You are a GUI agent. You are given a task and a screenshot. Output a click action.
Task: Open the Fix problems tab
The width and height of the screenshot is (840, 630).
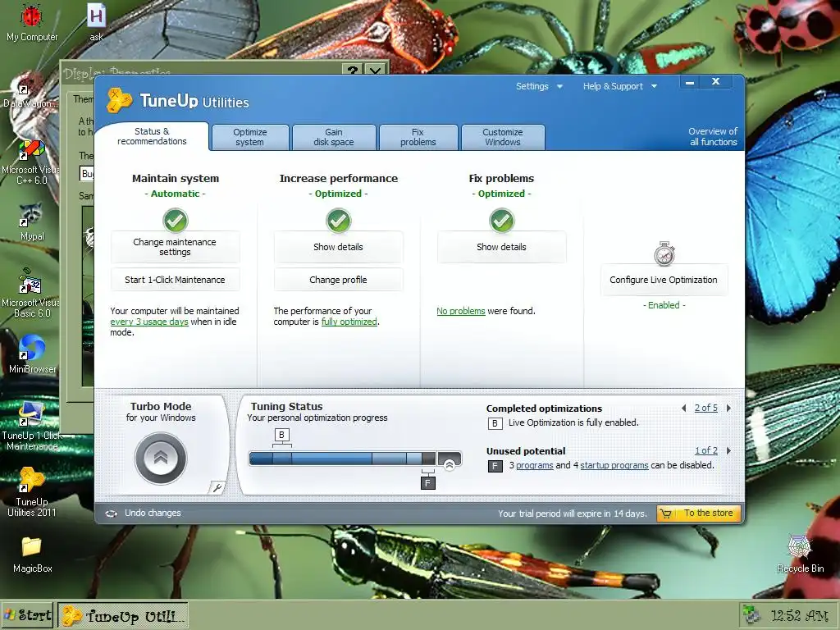coord(418,137)
